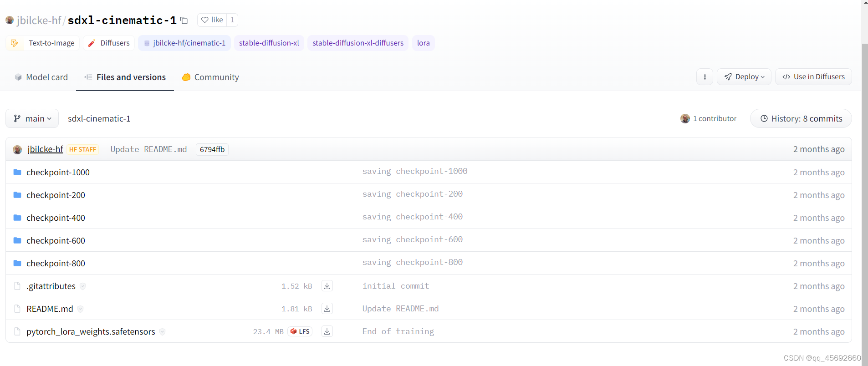Image resolution: width=868 pixels, height=366 pixels.
Task: Open commit hash 6794ffb
Action: tap(212, 149)
